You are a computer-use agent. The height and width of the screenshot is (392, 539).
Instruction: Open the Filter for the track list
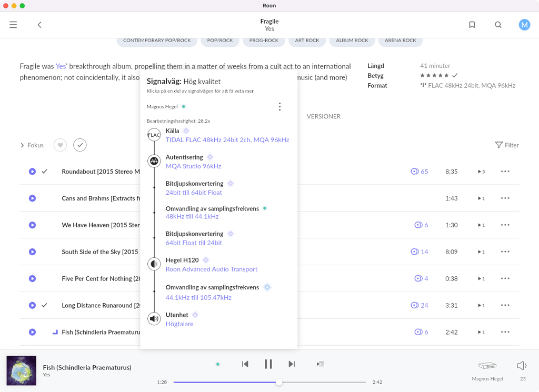(x=506, y=145)
